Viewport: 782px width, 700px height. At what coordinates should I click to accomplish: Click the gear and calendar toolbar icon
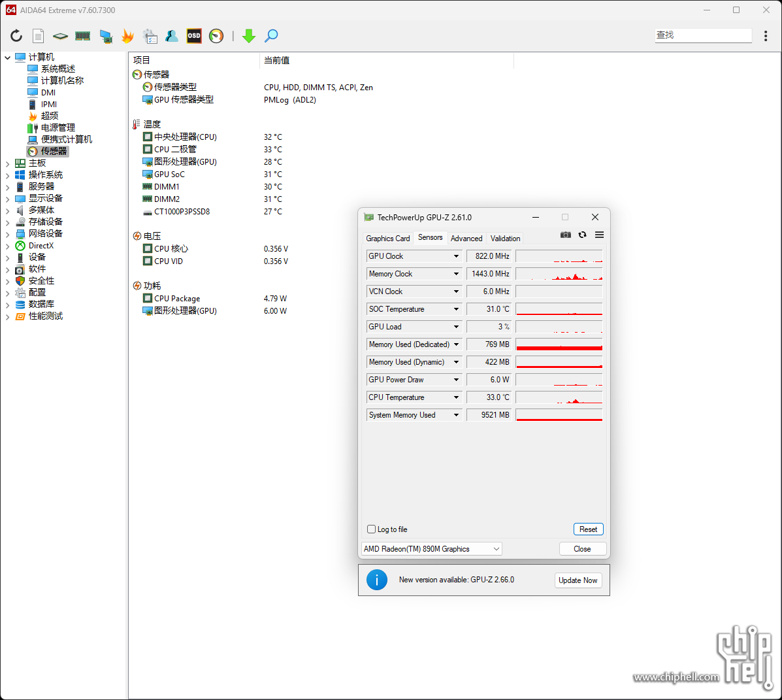pyautogui.click(x=150, y=36)
